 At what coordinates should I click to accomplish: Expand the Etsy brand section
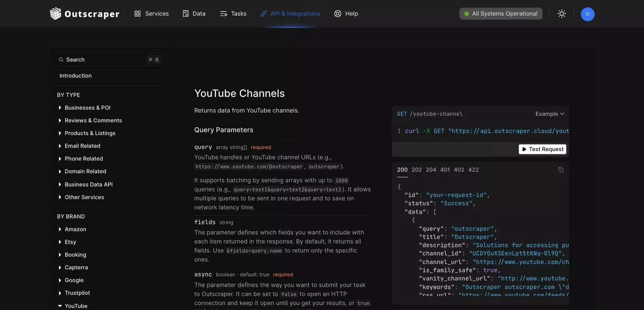pyautogui.click(x=67, y=242)
